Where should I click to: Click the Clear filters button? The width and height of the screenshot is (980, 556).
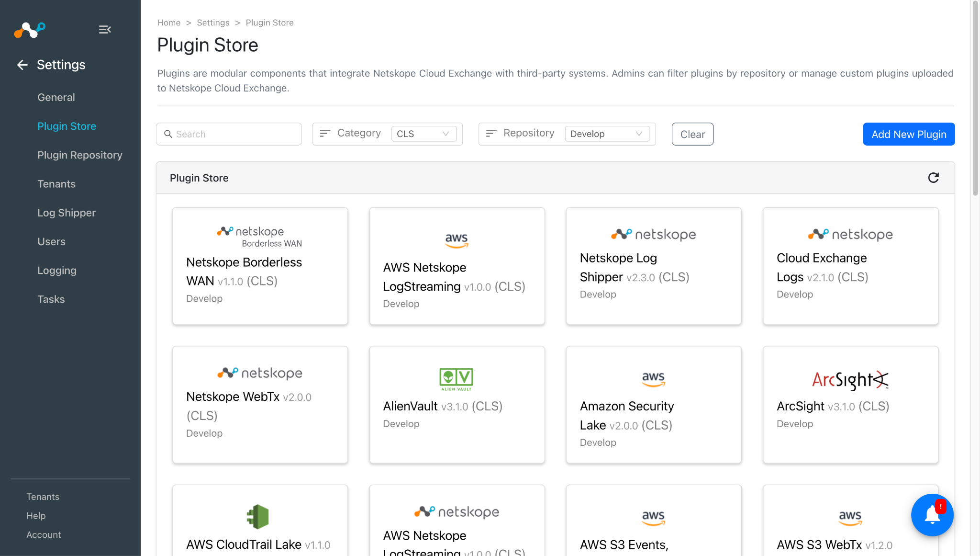tap(692, 134)
